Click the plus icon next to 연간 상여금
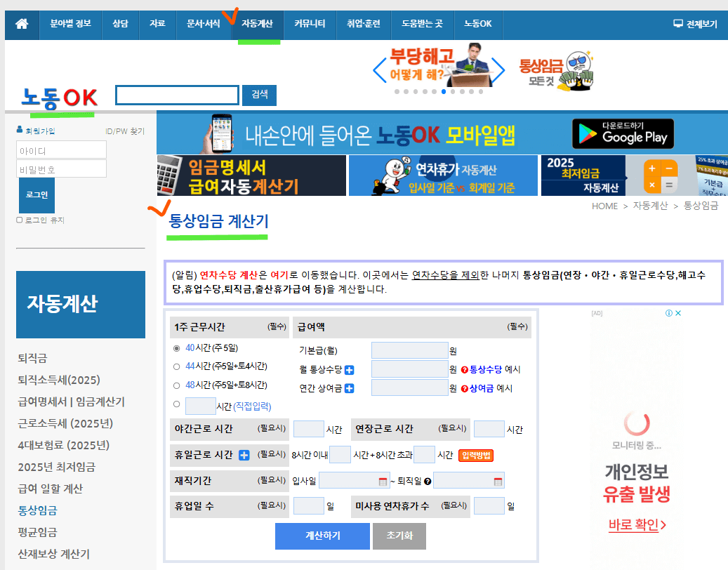 click(x=349, y=387)
